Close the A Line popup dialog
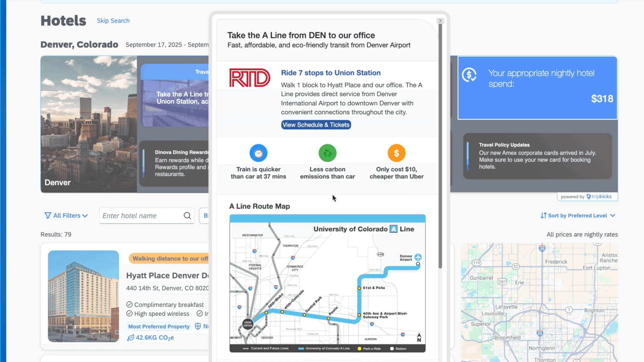 440,21
